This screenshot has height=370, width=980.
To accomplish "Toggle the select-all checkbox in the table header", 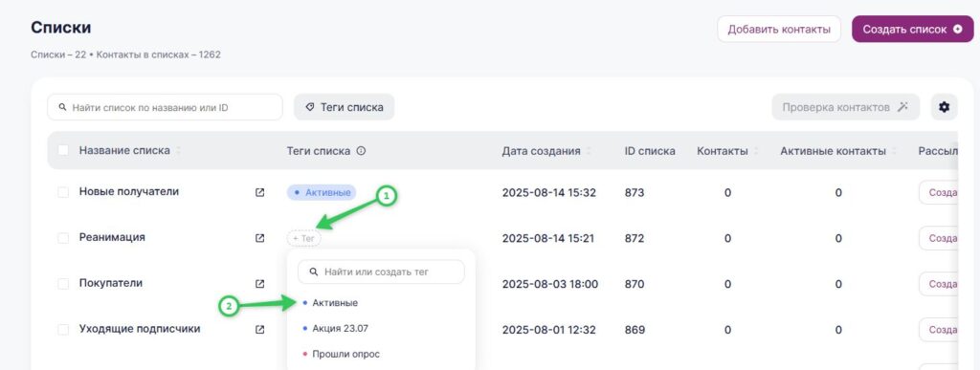I will tap(63, 150).
